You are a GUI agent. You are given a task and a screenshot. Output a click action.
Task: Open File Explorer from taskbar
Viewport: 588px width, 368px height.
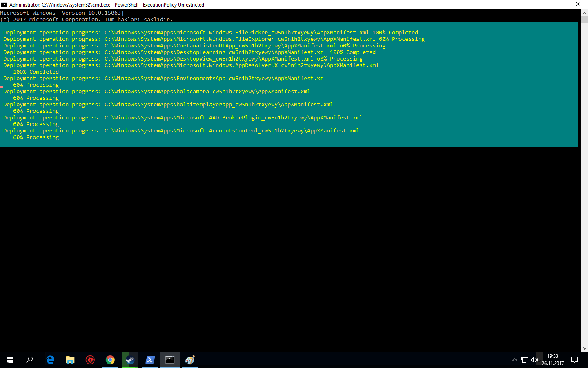click(x=70, y=360)
